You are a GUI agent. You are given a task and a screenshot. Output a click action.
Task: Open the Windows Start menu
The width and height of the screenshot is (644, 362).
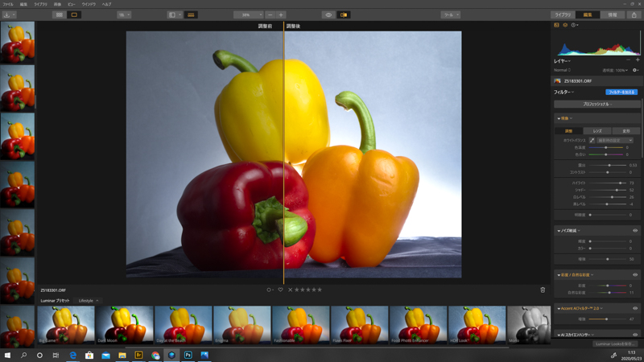[7, 355]
